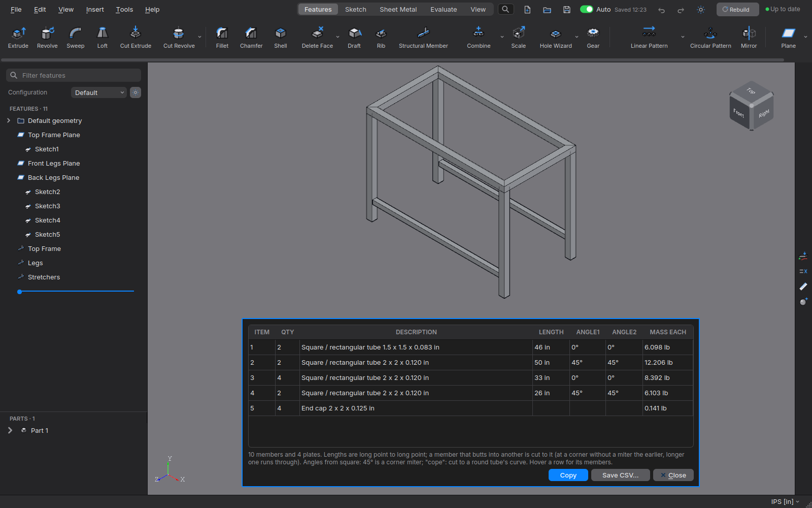This screenshot has width=812, height=508.
Task: Click the Rebuild button
Action: (737, 9)
